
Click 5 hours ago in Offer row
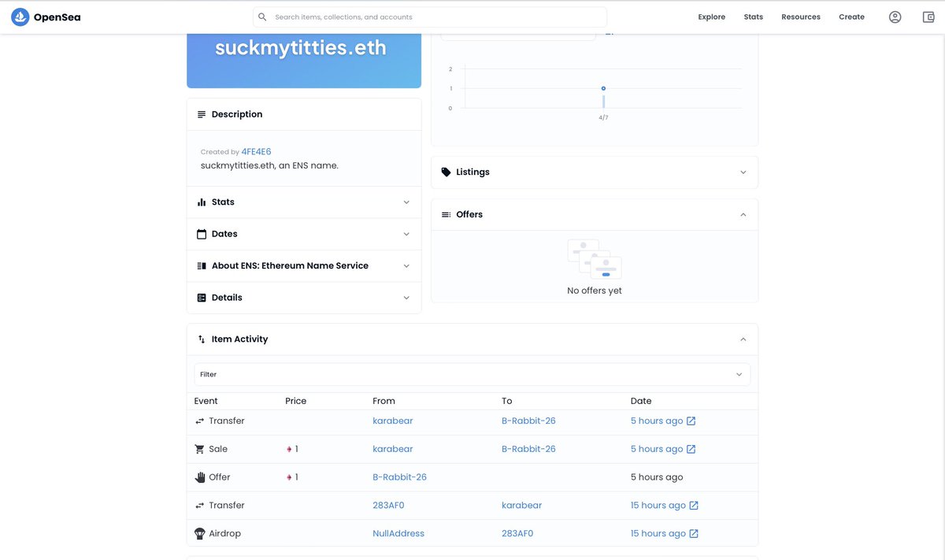pos(657,477)
